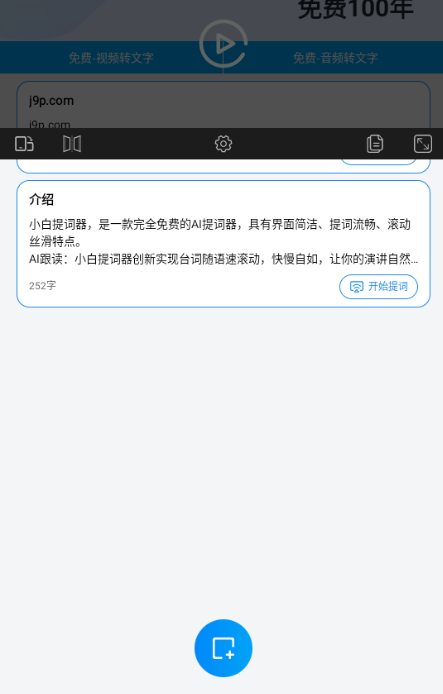This screenshot has width=443, height=694.
Task: Click the AI跟读 line in 介绍 card
Action: click(x=223, y=259)
